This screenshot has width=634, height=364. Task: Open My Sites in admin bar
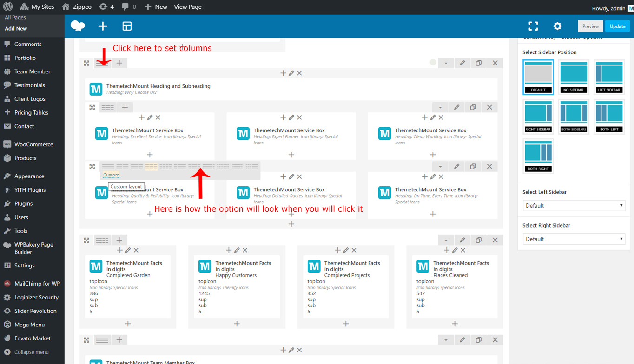pos(37,7)
